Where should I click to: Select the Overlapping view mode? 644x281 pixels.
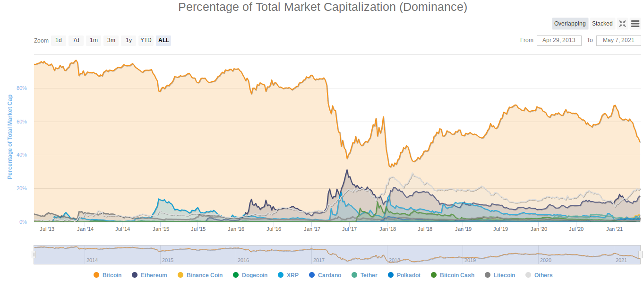(x=570, y=24)
